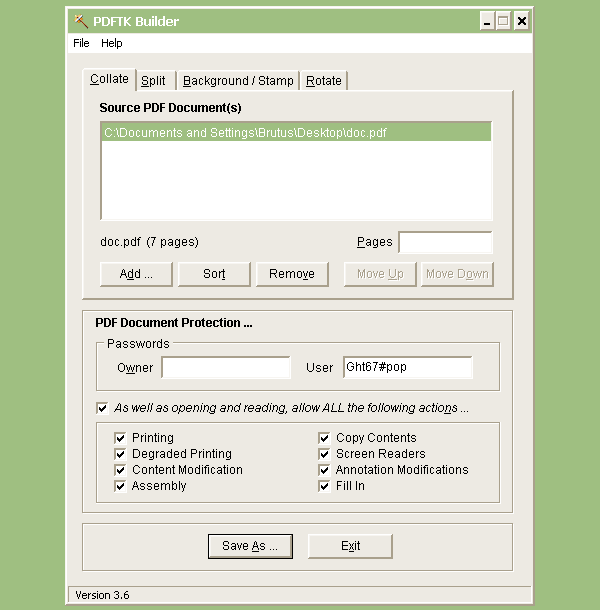This screenshot has width=600, height=610.
Task: Click the Save As ... button
Action: (x=250, y=546)
